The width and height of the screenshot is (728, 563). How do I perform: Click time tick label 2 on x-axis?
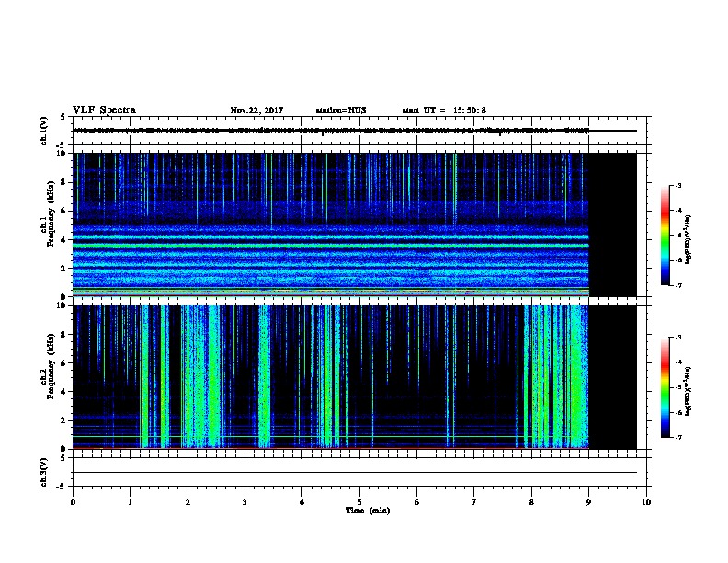pyautogui.click(x=188, y=501)
